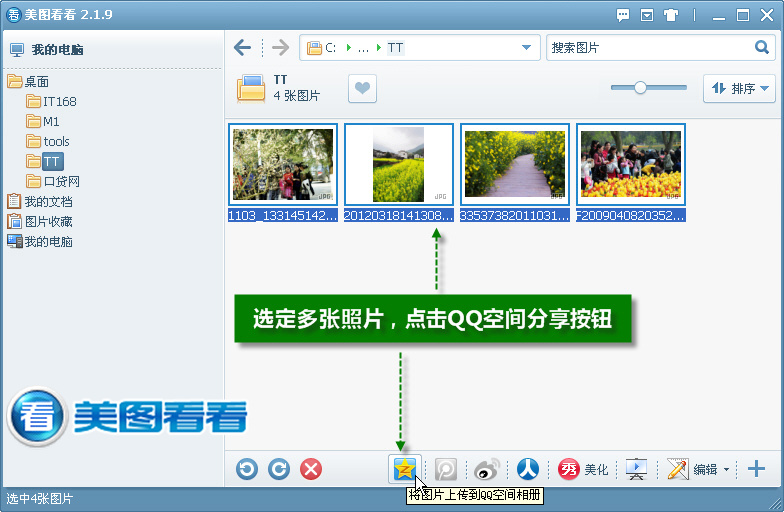Image resolution: width=784 pixels, height=512 pixels.
Task: Expand the address path dropdown
Action: tap(526, 48)
